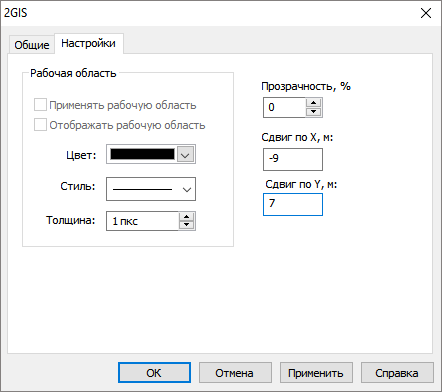Click the Толщина value field
The width and height of the screenshot is (442, 392).
click(x=142, y=221)
